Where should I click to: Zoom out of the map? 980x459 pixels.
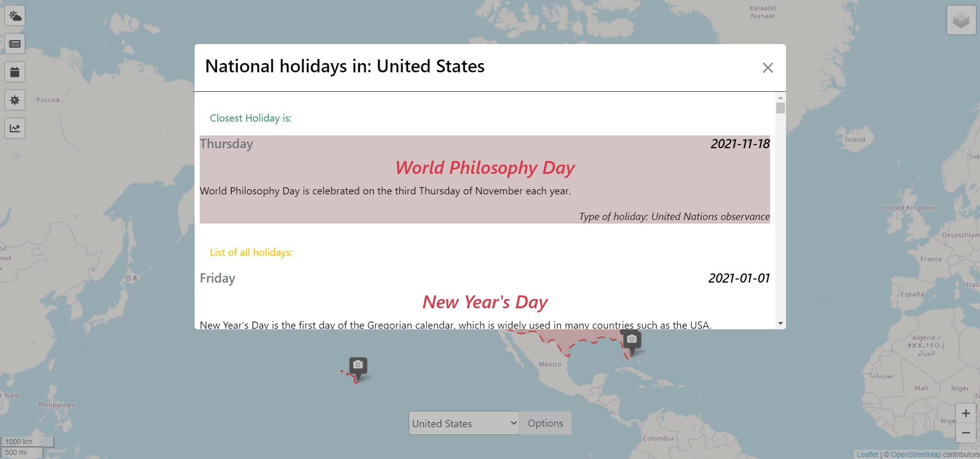click(x=965, y=433)
